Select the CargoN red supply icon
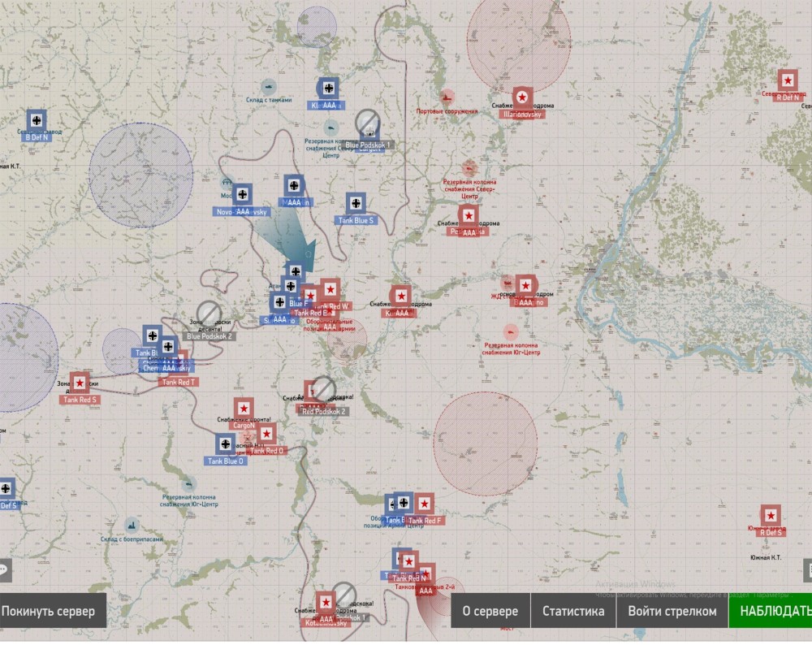 [x=244, y=409]
